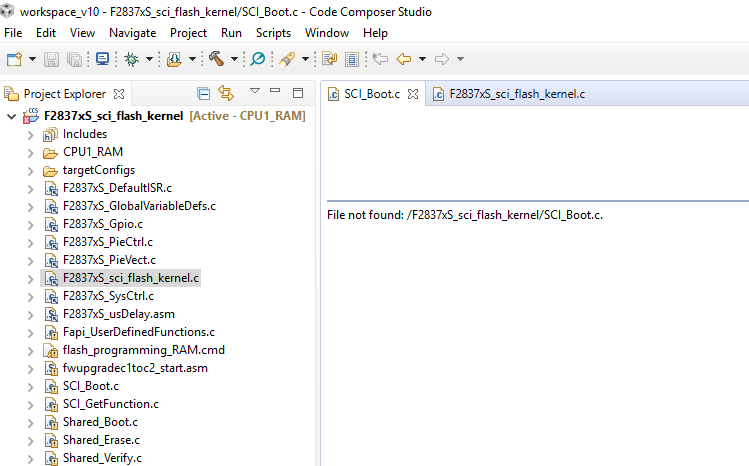Open the File menu

(13, 33)
